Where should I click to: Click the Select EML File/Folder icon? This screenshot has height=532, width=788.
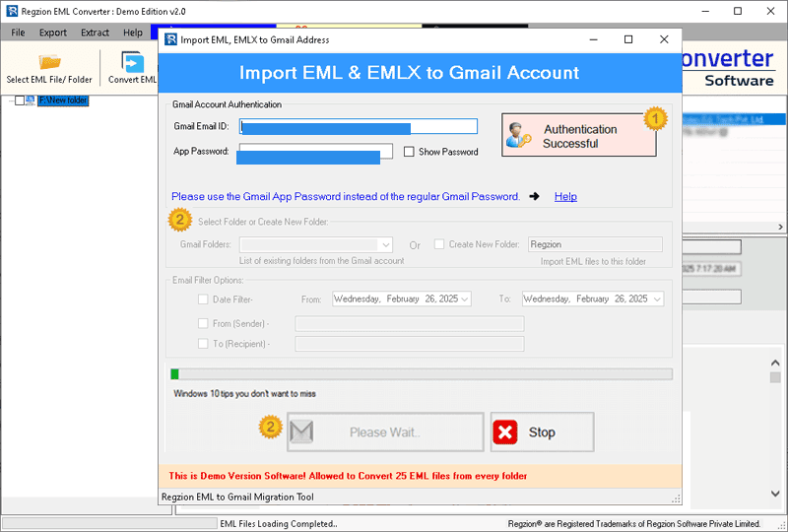tap(50, 62)
